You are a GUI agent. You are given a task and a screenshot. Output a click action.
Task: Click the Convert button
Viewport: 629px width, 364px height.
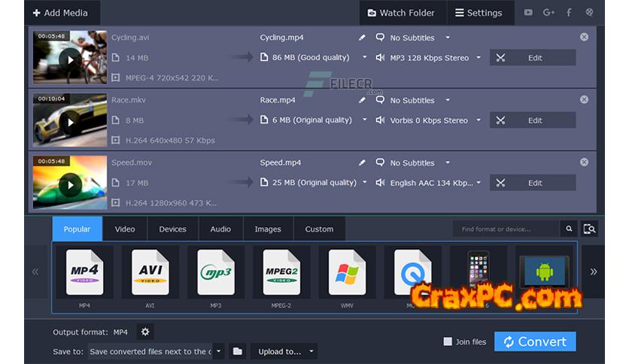click(534, 341)
